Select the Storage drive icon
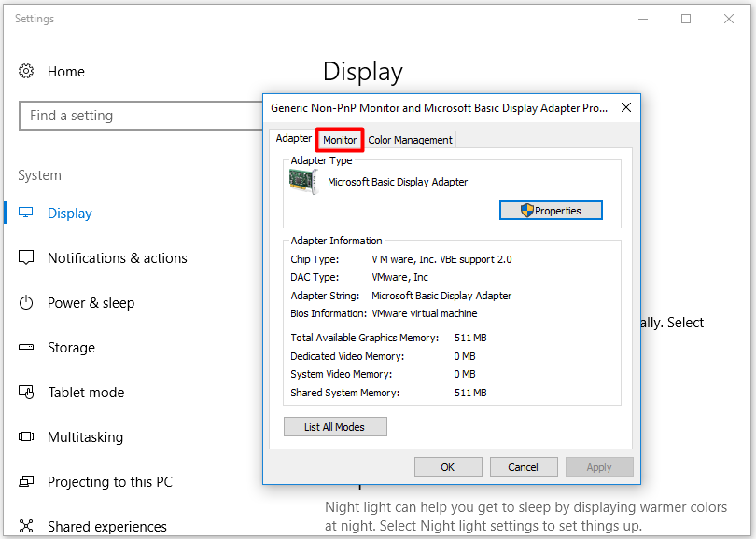This screenshot has width=756, height=539. [x=26, y=347]
